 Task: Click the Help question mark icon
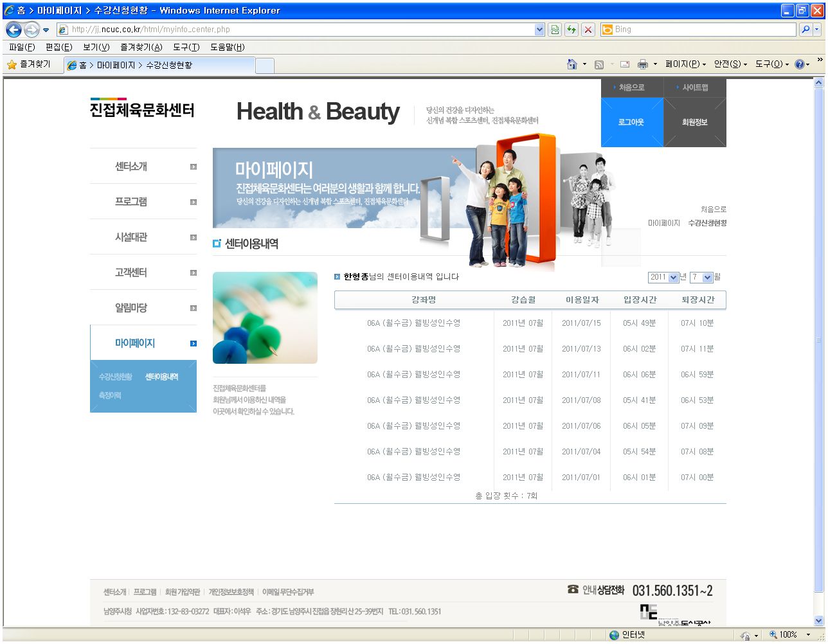800,64
